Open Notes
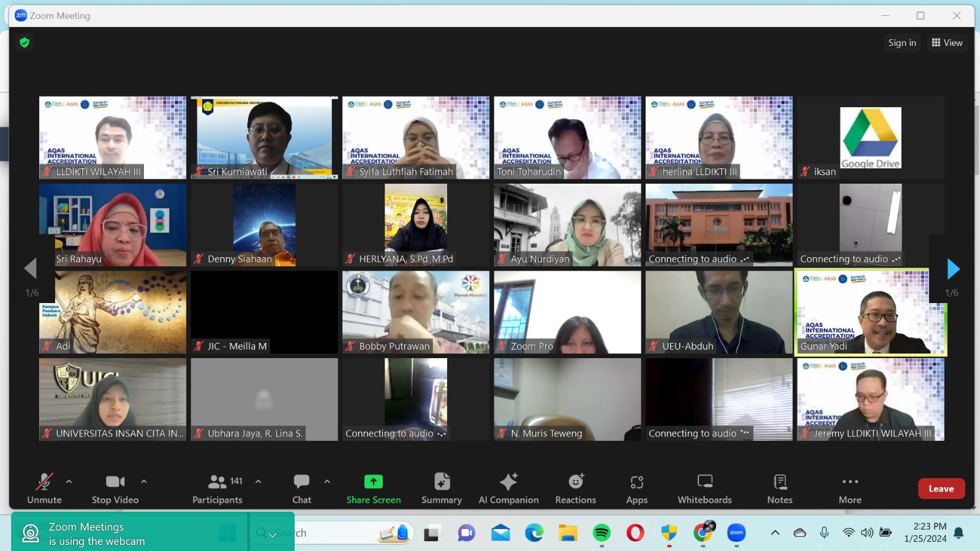This screenshot has width=980, height=551. point(780,489)
